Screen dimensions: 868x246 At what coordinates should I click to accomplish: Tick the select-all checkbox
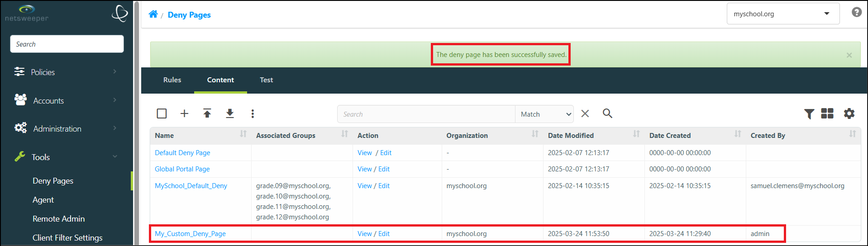tap(162, 114)
